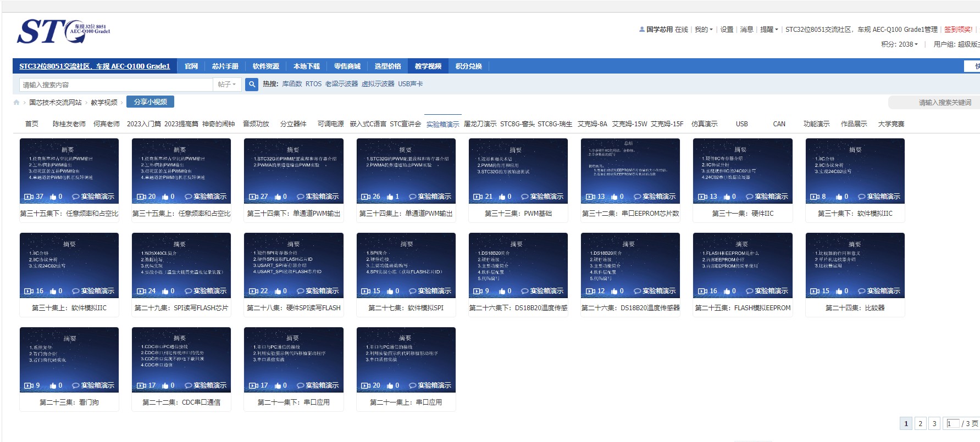The image size is (980, 442).
Task: Click the user avatar icon beside 国学芯用
Action: [642, 30]
